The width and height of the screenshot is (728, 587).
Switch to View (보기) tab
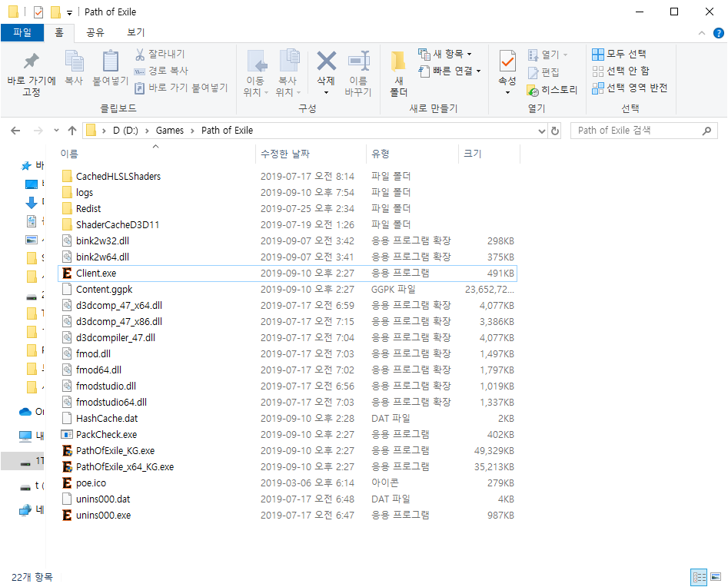coord(135,32)
